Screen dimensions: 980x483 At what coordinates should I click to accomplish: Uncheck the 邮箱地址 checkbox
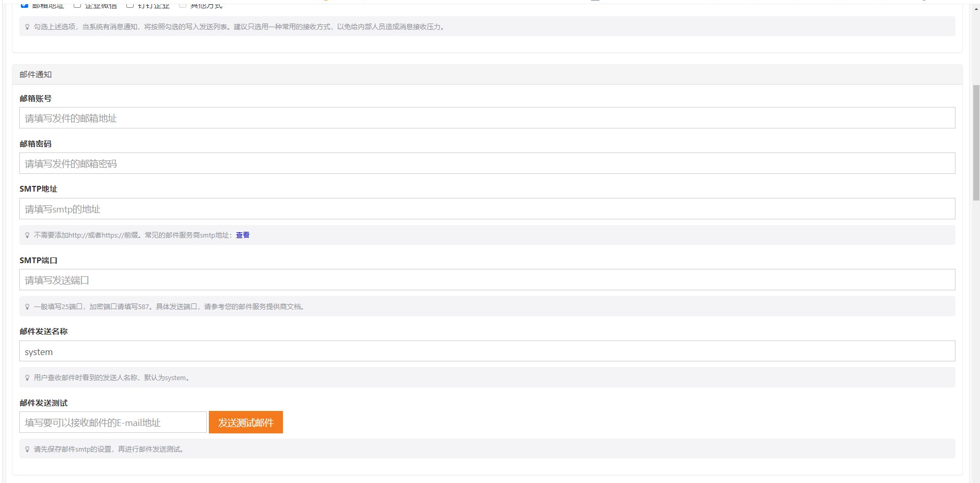[25, 5]
